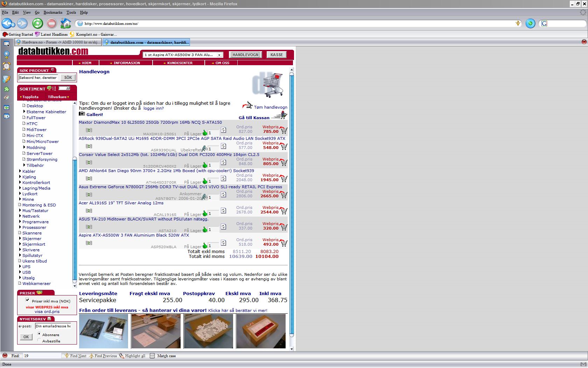Click the Forward navigation arrow
Viewport: 588px width, 368px height.
click(x=22, y=23)
